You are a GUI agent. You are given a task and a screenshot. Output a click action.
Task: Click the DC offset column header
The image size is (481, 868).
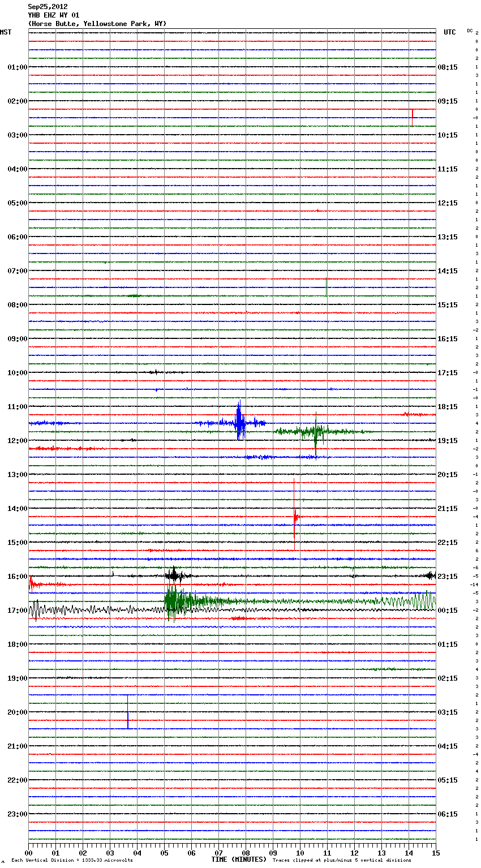pos(470,31)
